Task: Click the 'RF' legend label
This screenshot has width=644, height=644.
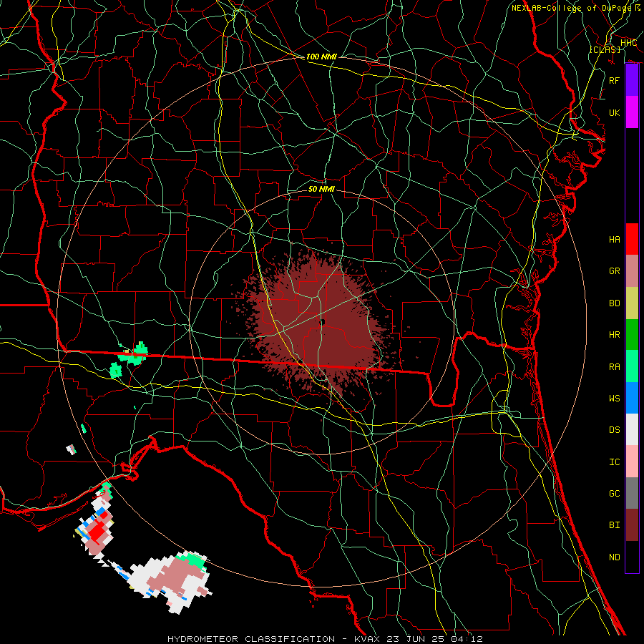Action: pyautogui.click(x=614, y=80)
